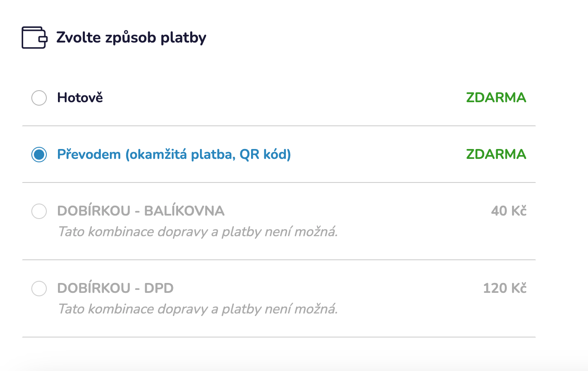
Task: Click the 40 Kč price label
Action: 509,211
